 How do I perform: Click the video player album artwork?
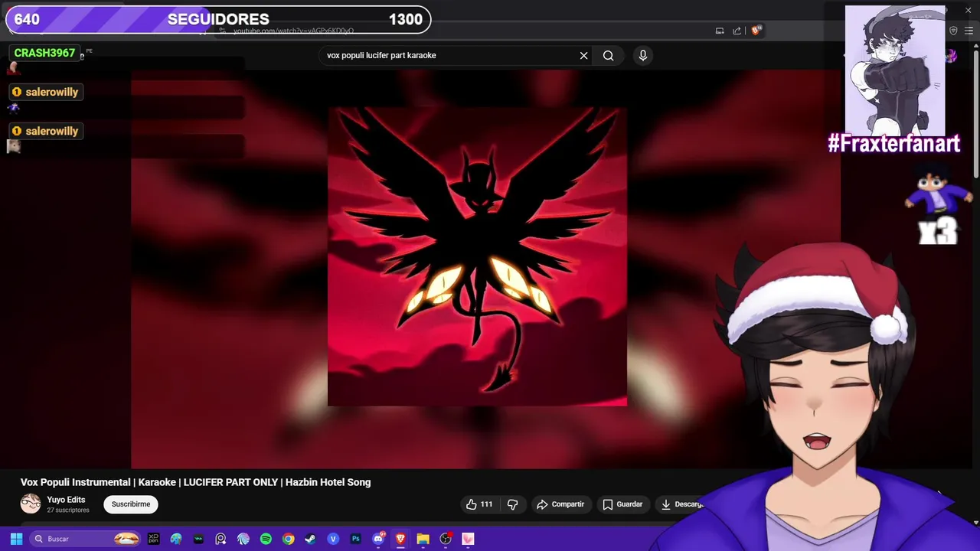(x=477, y=256)
